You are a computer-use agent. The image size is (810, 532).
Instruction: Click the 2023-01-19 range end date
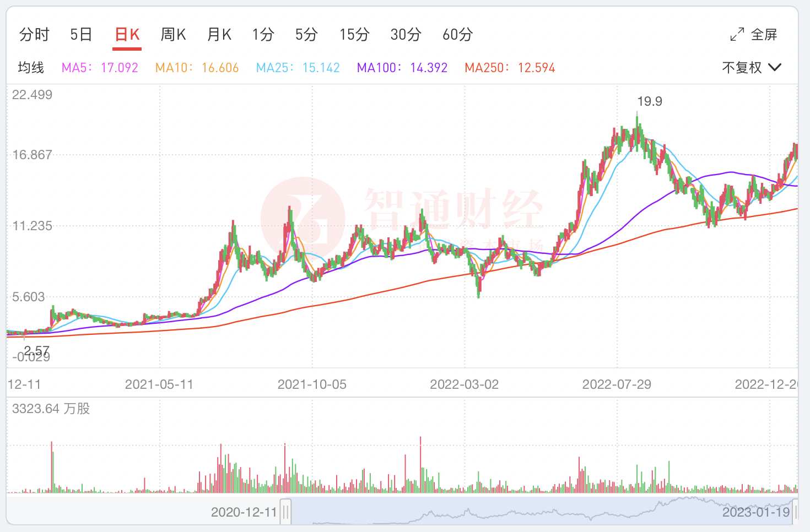(756, 512)
